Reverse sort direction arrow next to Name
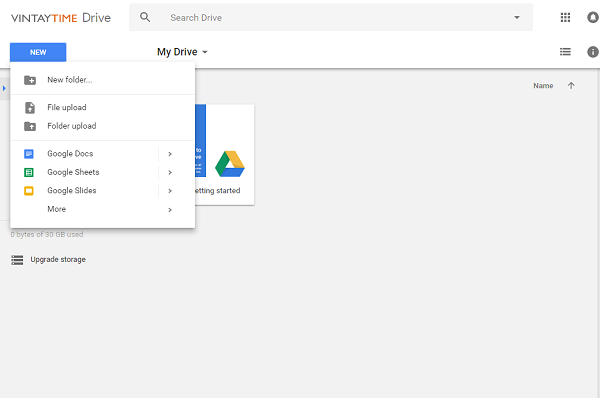Screen dimensions: 600x398 point(571,86)
